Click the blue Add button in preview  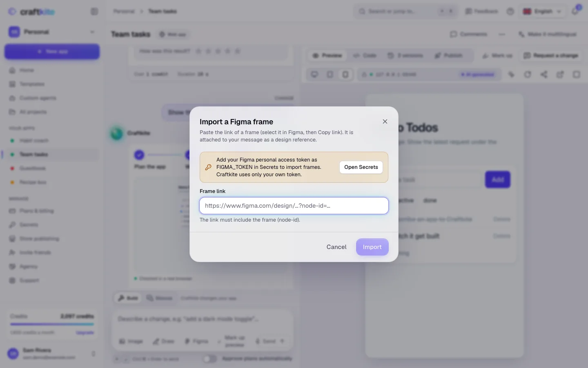497,180
